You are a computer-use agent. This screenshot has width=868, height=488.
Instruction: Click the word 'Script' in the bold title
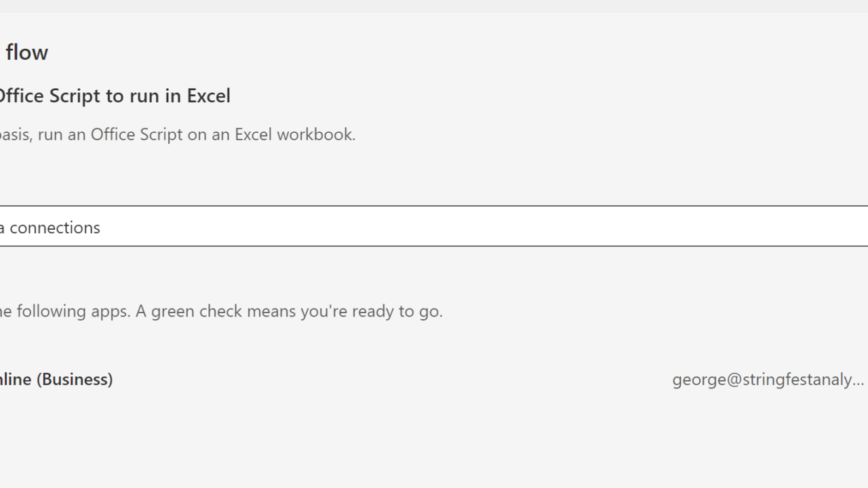tap(75, 96)
